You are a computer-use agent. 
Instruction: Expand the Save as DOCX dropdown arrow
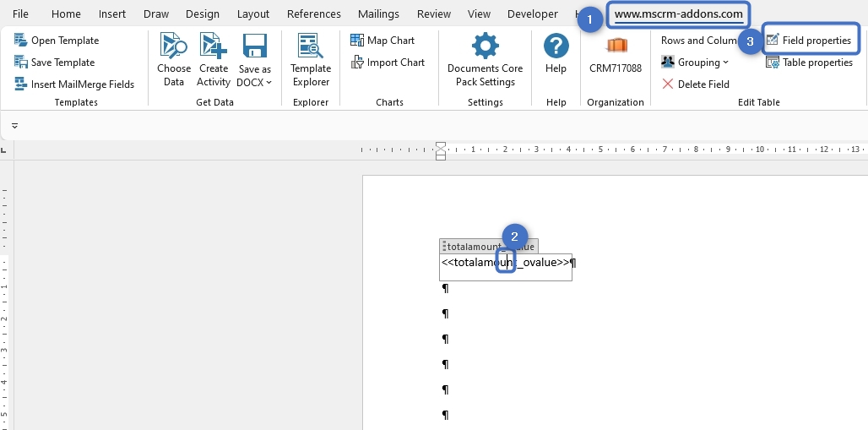(x=269, y=83)
